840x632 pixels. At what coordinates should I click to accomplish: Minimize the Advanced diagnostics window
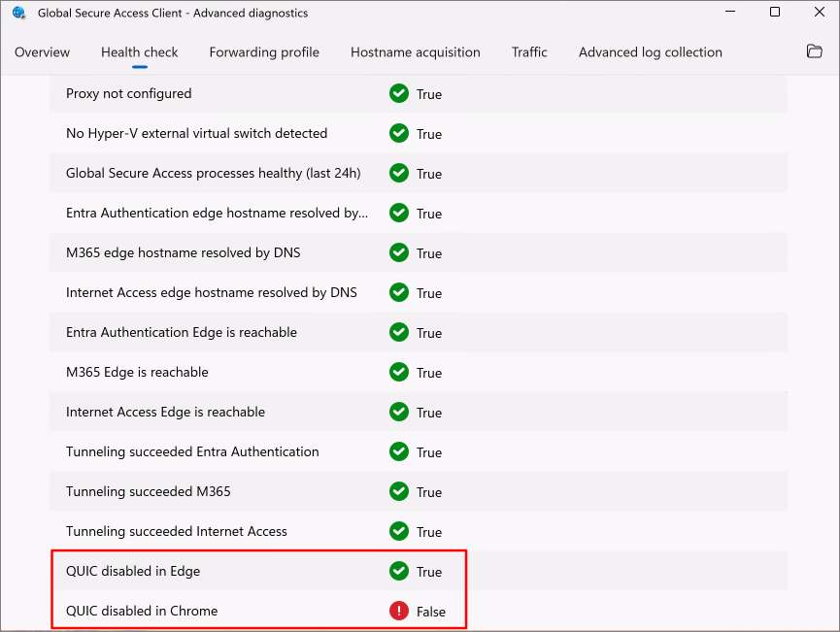(x=729, y=12)
